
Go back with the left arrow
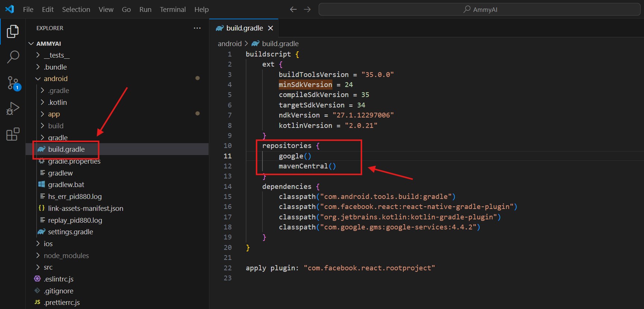pos(293,9)
